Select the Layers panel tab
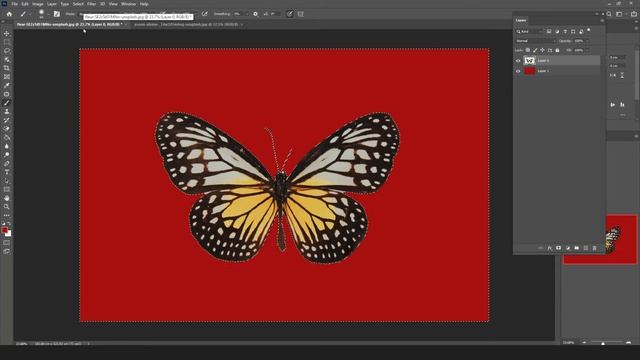640x360 pixels. 521,20
